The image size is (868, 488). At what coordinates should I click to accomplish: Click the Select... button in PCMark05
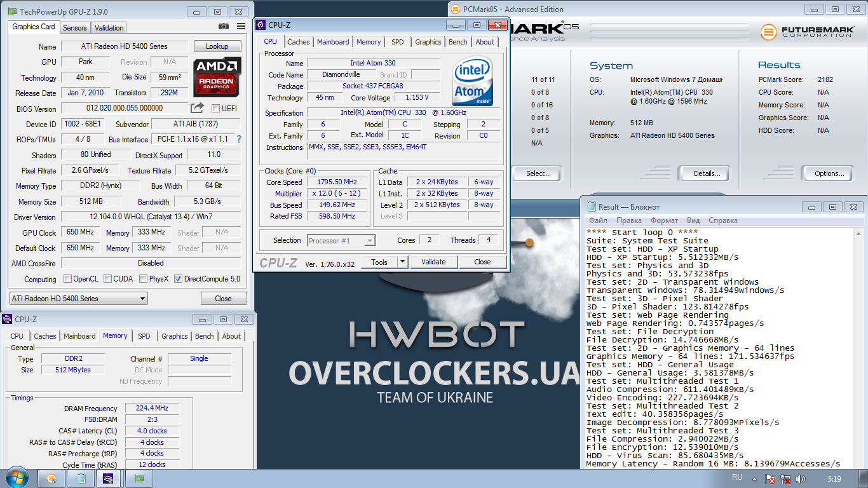[538, 173]
